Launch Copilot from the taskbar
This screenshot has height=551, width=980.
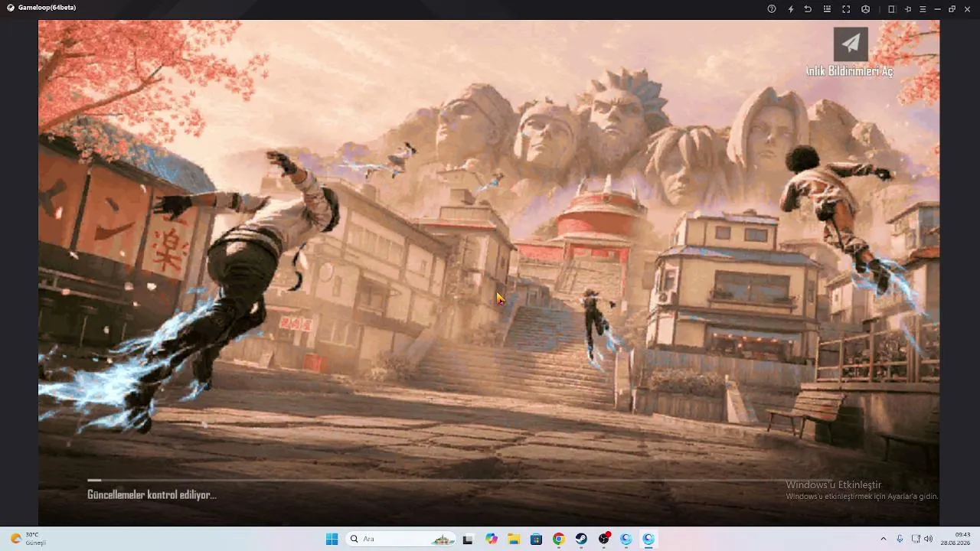coord(491,539)
